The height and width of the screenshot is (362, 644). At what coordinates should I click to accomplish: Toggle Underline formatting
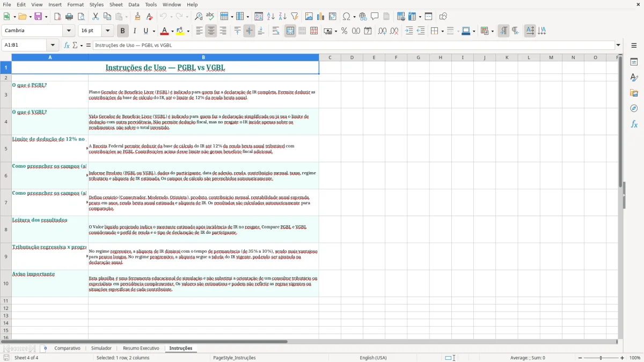point(145,31)
